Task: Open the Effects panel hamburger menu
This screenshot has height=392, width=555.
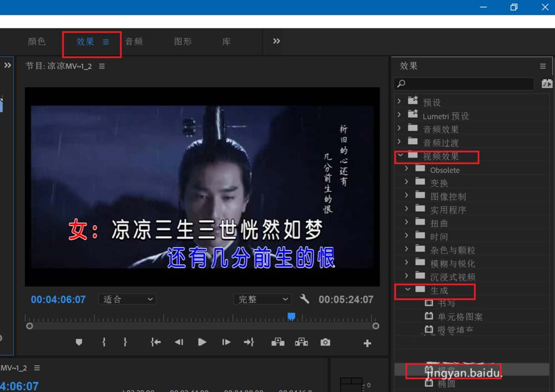Action: 543,66
